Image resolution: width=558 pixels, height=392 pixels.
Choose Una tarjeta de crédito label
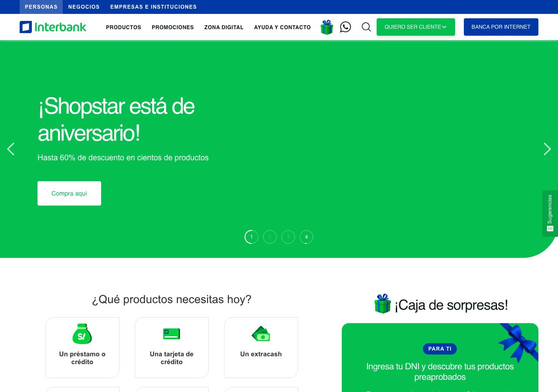(172, 358)
